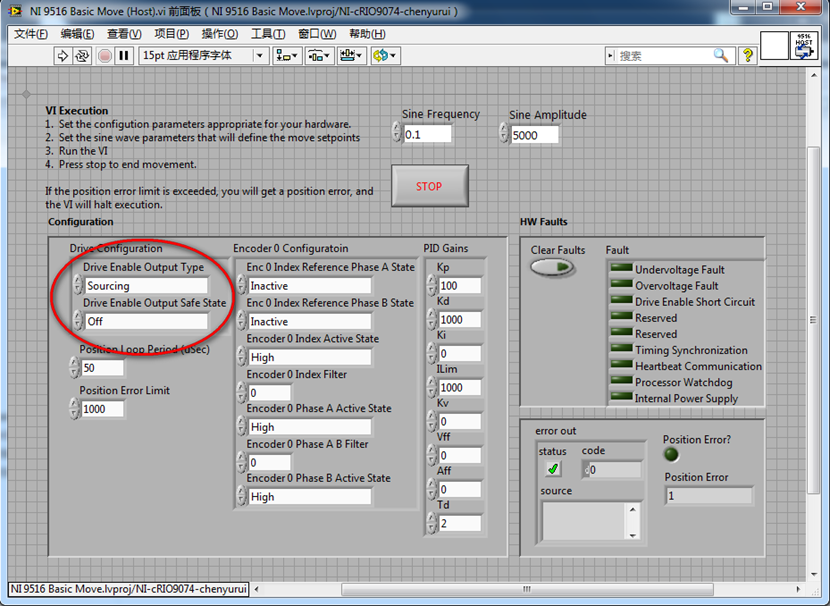Start Run Continuously mode
Screen dimensions: 830x606
[x=82, y=56]
